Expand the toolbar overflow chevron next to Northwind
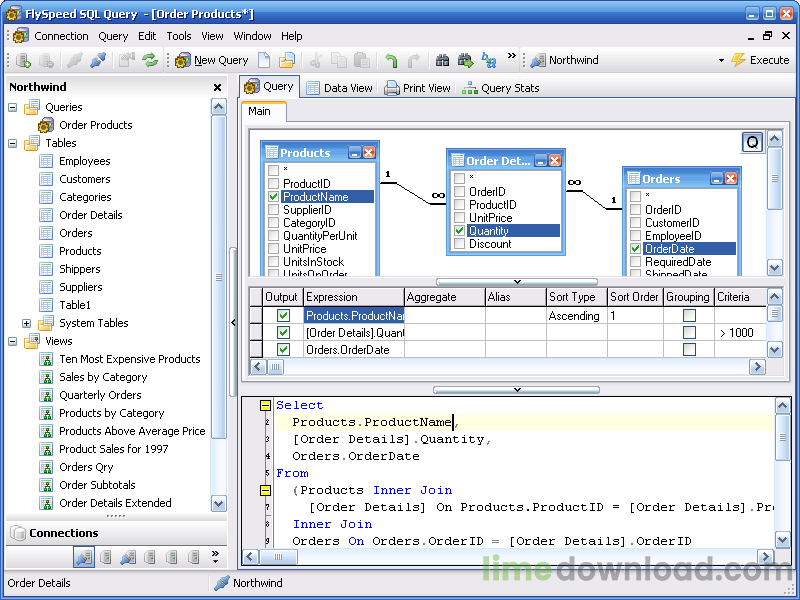Screen dimensions: 800x600 pyautogui.click(x=511, y=56)
